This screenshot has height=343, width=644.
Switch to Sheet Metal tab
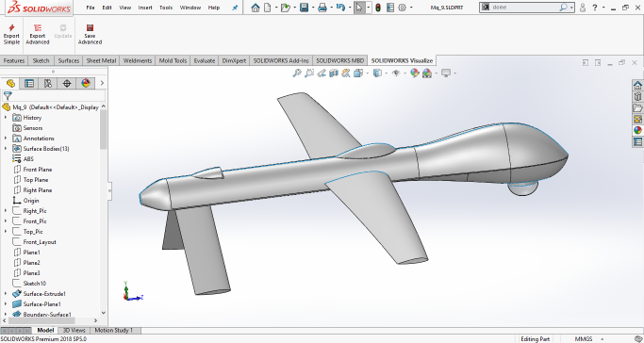click(101, 60)
